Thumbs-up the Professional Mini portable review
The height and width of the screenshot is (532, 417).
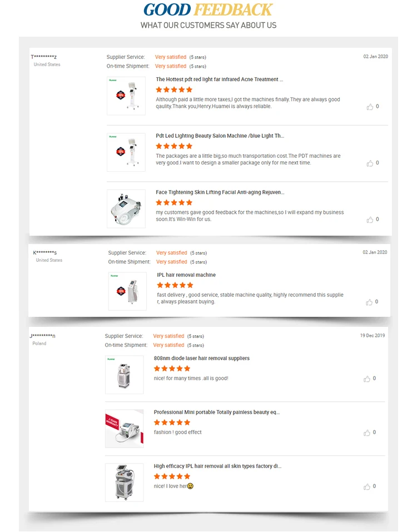pyautogui.click(x=367, y=432)
